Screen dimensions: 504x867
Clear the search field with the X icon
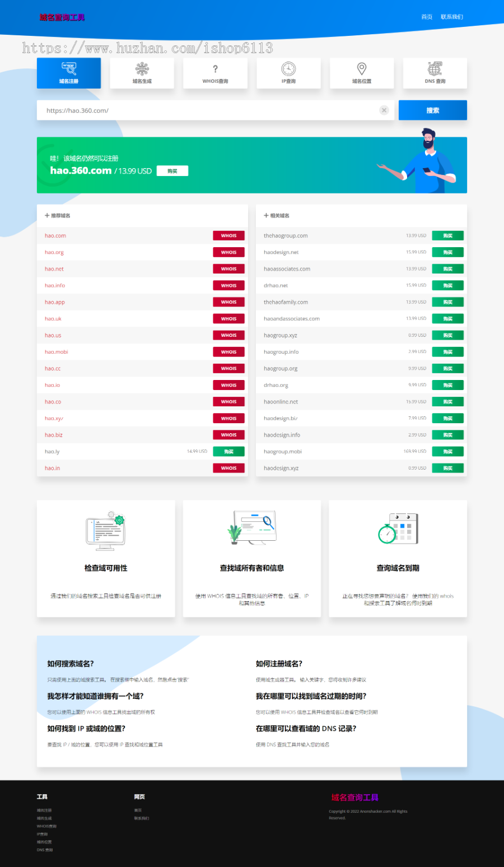click(384, 110)
